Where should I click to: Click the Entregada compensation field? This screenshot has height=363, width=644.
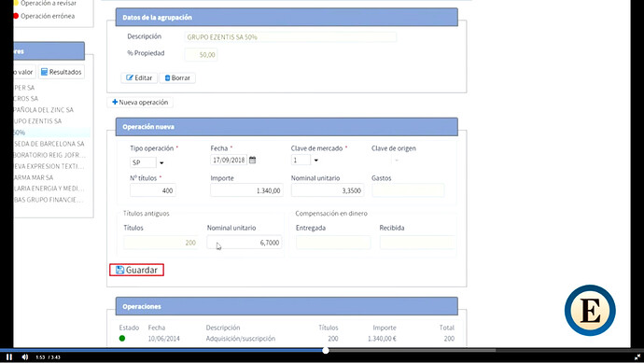[x=333, y=243]
